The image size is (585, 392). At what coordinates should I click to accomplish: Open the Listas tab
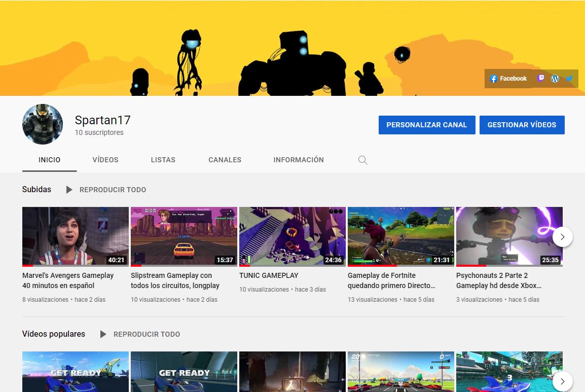click(x=163, y=160)
